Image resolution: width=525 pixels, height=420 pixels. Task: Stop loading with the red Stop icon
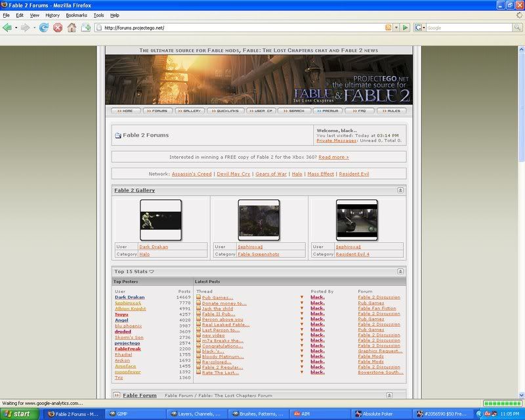(x=58, y=28)
